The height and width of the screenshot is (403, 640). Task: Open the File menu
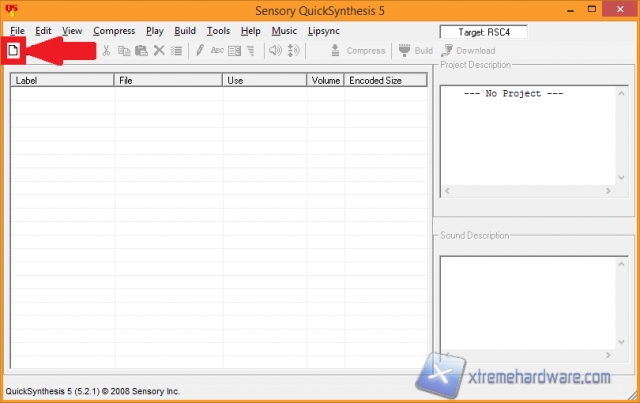[18, 31]
